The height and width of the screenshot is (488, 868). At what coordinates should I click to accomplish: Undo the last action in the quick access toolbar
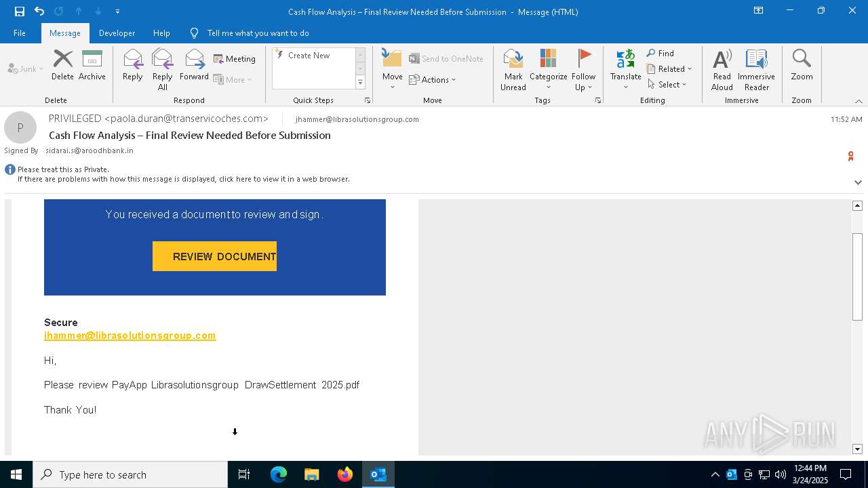coord(39,11)
